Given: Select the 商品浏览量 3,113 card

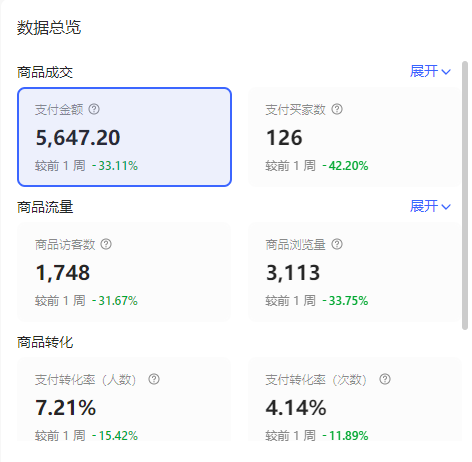Looking at the screenshot, I should tap(355, 272).
